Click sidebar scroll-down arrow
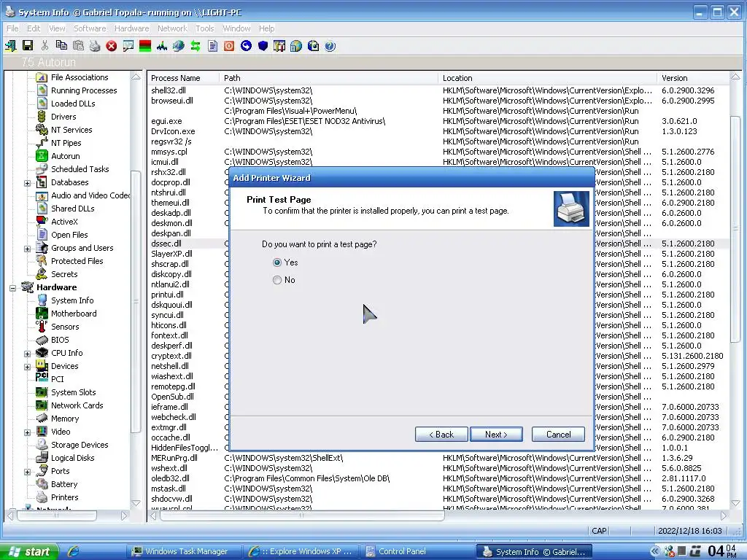The width and height of the screenshot is (747, 560). tap(136, 503)
